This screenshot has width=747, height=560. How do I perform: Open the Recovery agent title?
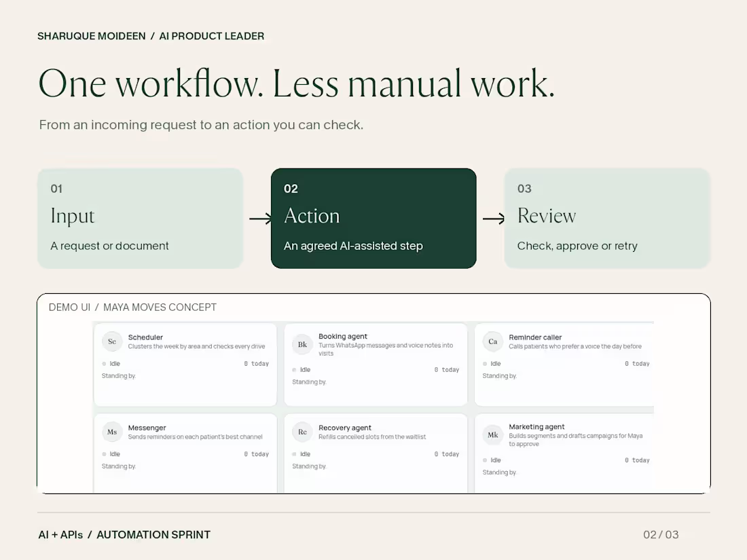(x=345, y=428)
